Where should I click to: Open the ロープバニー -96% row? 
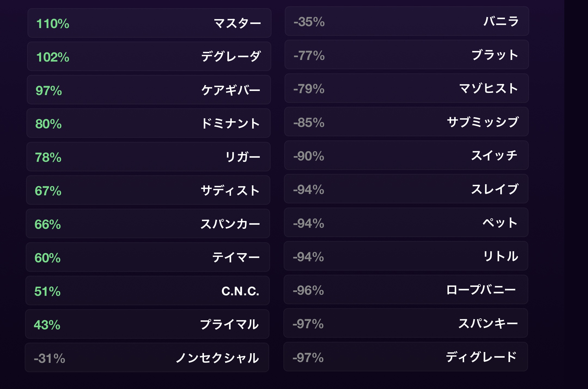[406, 290]
